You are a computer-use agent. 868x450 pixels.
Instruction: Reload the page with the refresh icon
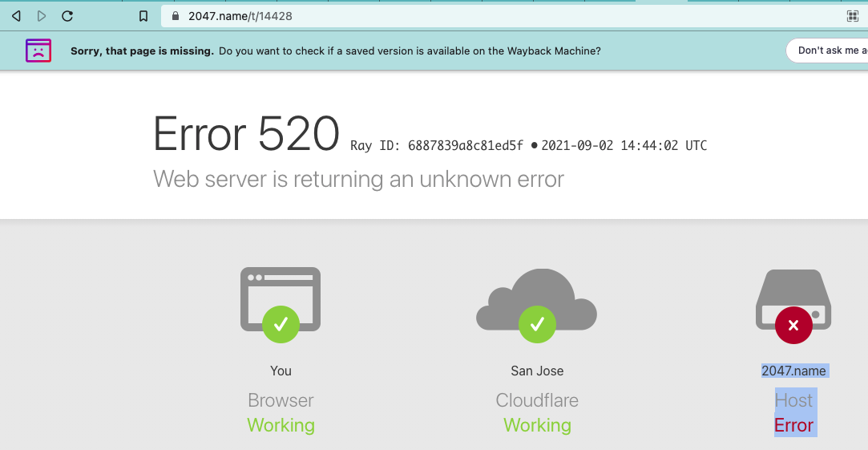point(67,16)
